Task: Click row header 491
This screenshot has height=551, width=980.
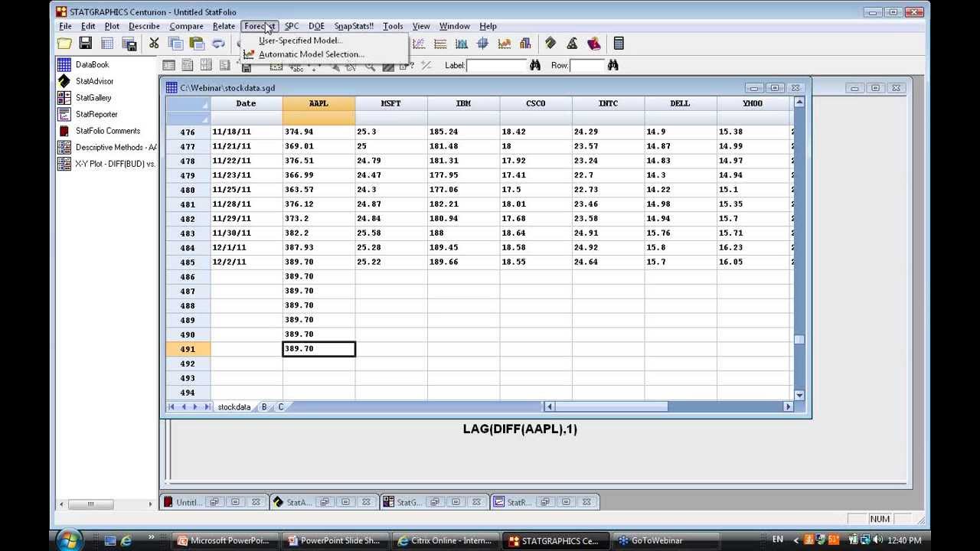Action: click(x=188, y=349)
